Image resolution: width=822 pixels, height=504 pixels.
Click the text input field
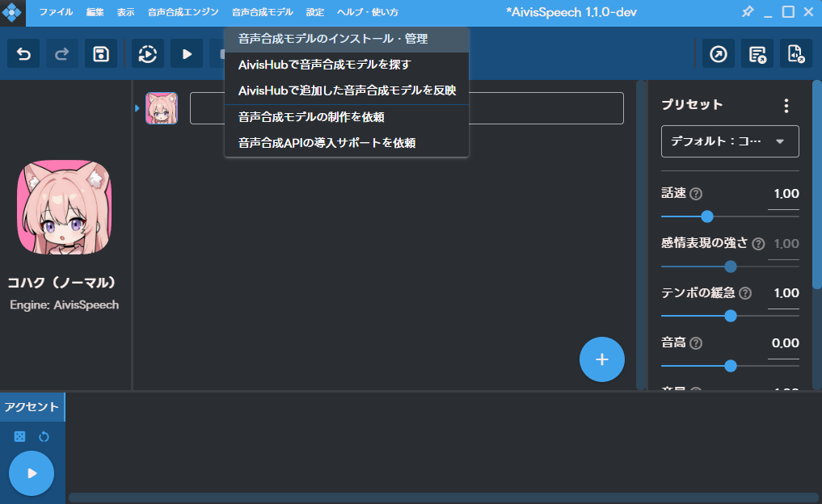click(x=407, y=108)
